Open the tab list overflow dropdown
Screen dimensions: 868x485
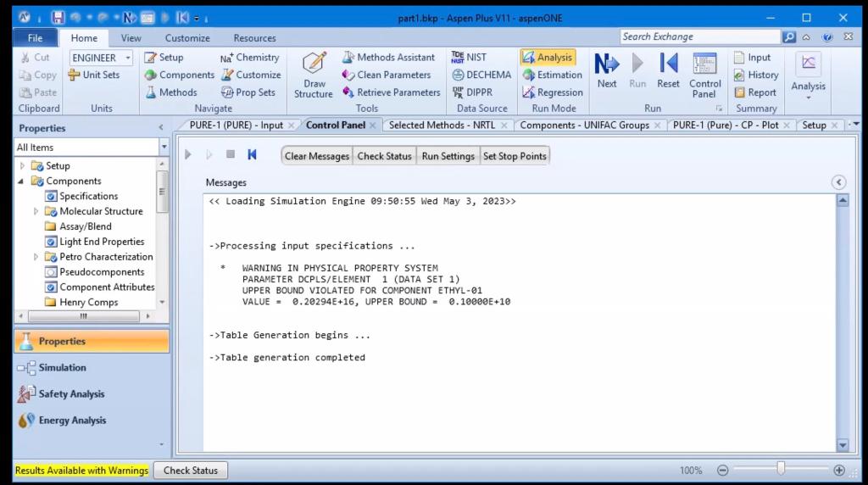click(x=856, y=125)
